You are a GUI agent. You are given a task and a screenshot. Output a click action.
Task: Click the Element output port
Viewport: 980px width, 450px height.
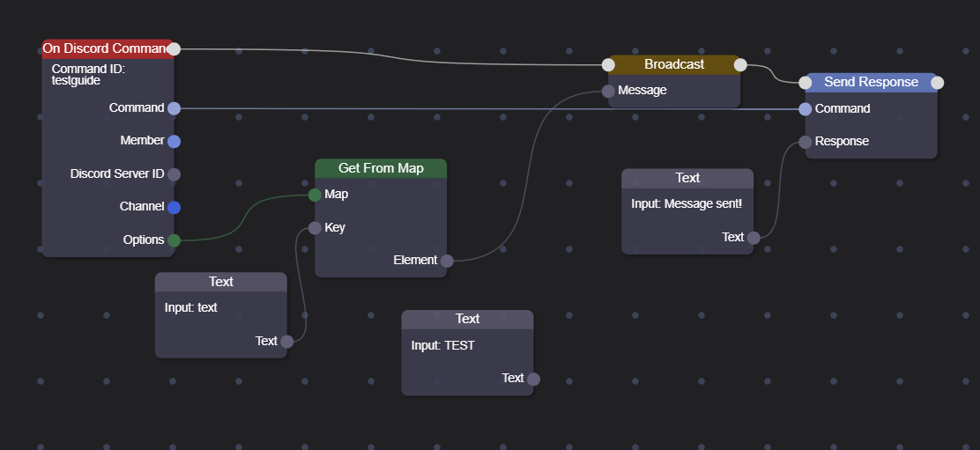tap(447, 261)
